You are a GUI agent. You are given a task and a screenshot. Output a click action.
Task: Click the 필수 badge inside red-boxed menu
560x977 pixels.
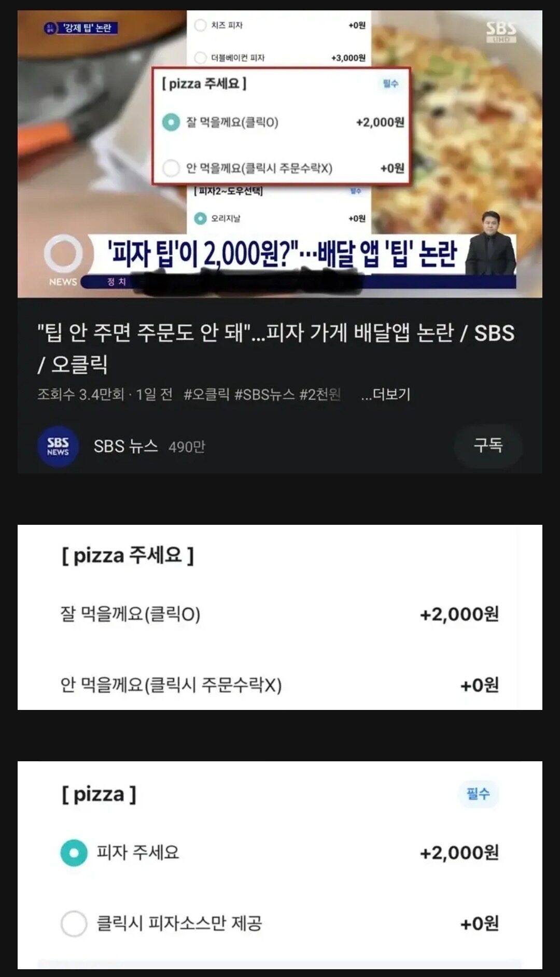pos(390,83)
